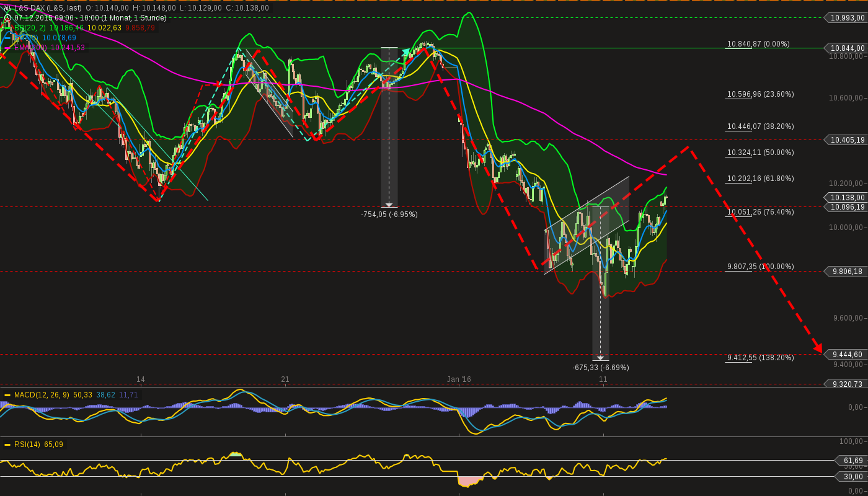Click the MACD signal value 38,62

(106, 395)
